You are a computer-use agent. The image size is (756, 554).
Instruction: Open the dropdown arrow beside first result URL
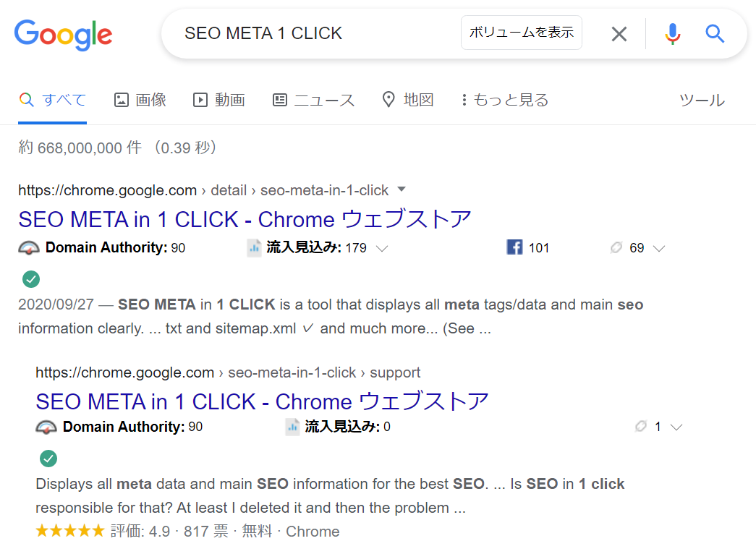[402, 189]
